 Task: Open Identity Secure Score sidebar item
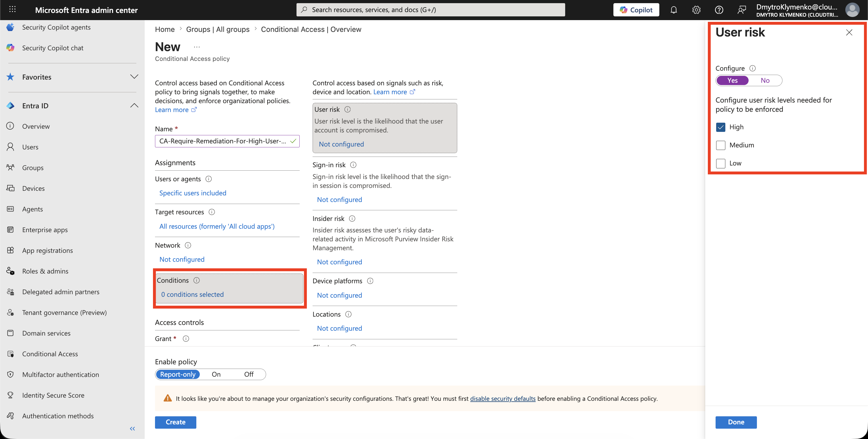click(x=53, y=395)
